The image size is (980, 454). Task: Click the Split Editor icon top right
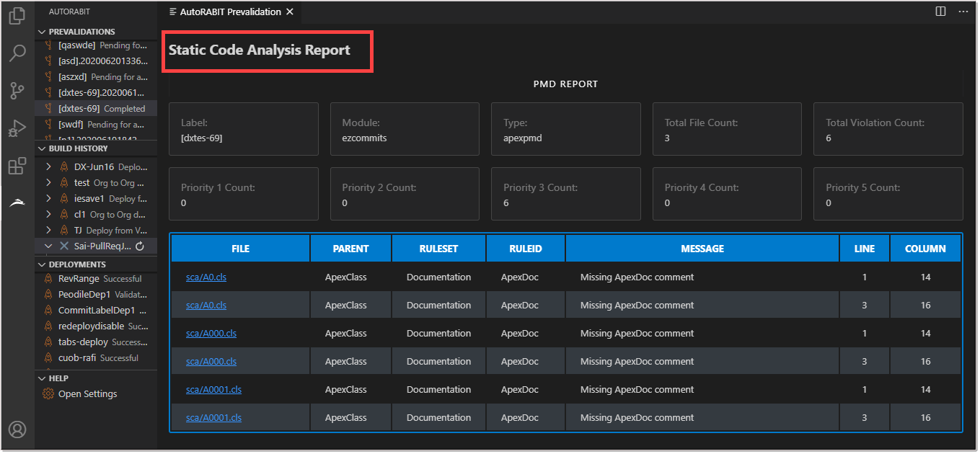[939, 11]
